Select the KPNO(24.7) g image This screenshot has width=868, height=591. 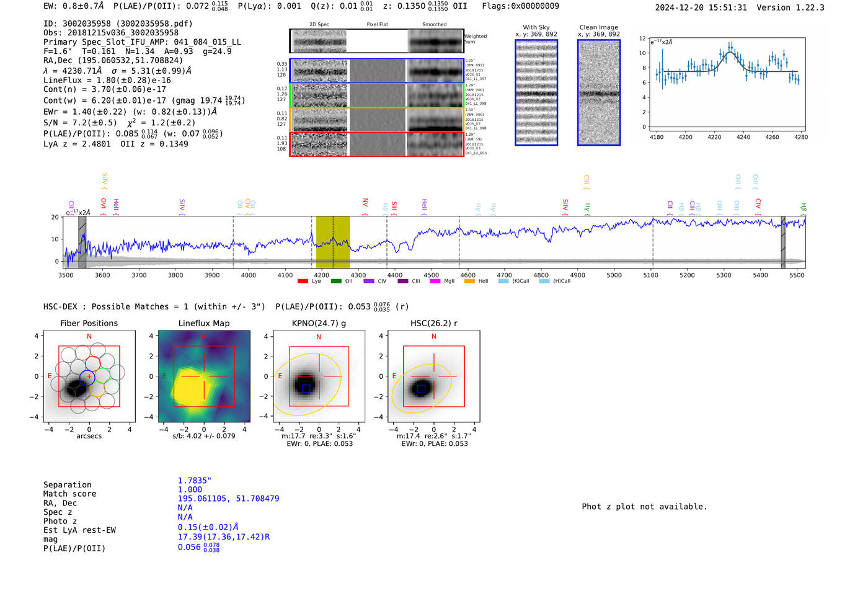319,376
